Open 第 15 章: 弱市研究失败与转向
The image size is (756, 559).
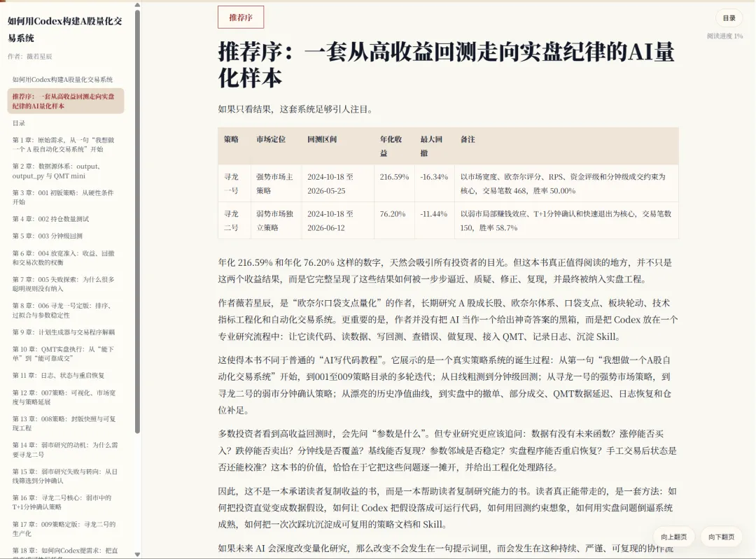64,476
